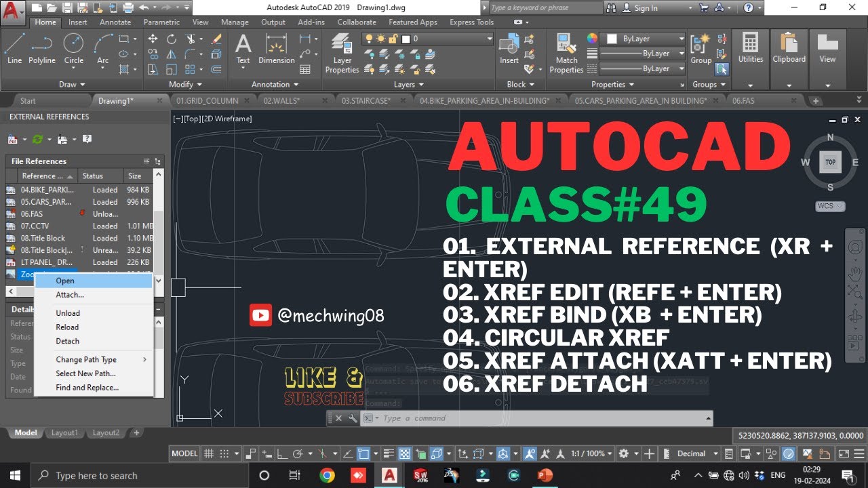Click the WCS button below ViewCube
Image resolution: width=868 pixels, height=488 pixels.
click(830, 206)
